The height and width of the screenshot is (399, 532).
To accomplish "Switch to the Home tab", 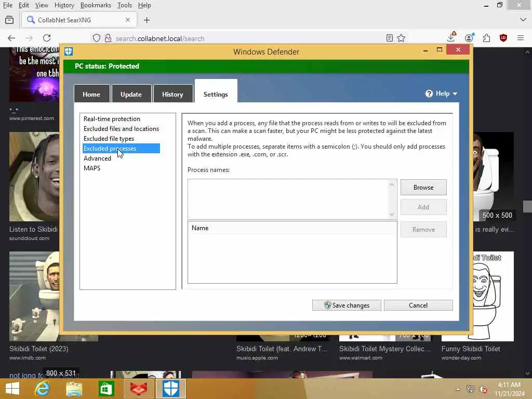I will (x=91, y=94).
